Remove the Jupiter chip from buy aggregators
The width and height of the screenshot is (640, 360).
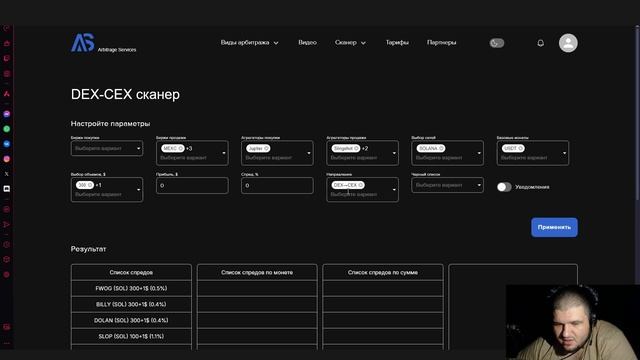(x=266, y=149)
